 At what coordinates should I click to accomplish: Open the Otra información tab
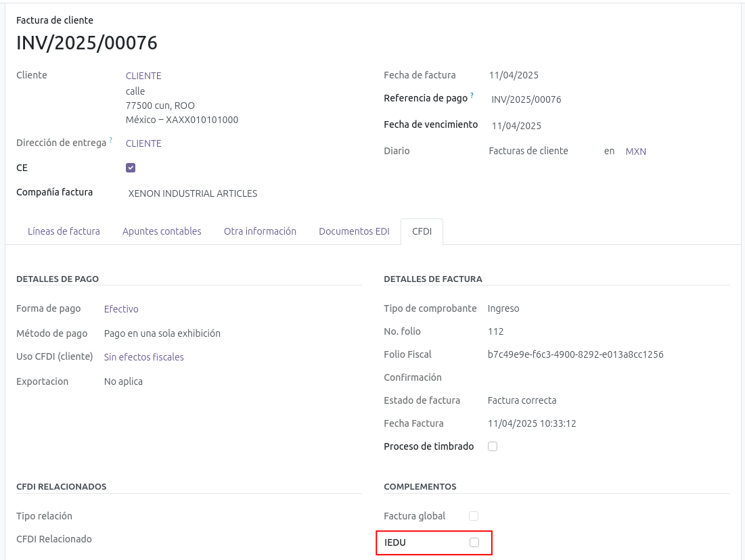(x=260, y=231)
